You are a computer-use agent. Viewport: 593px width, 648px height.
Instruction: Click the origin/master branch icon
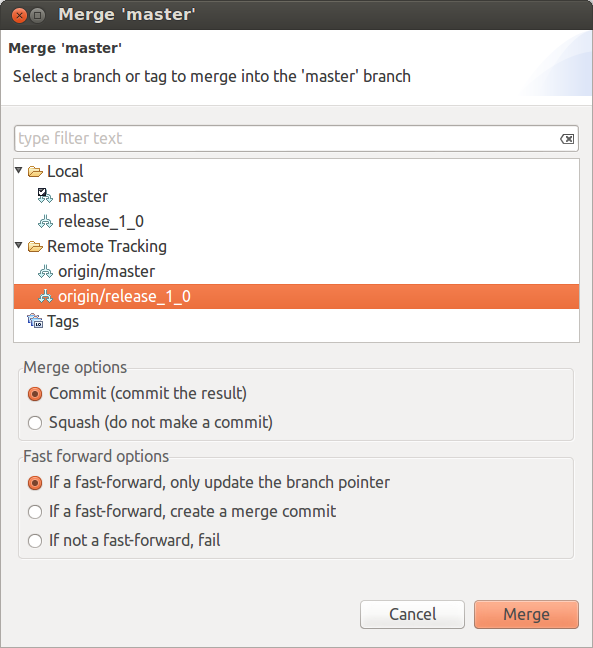tap(45, 272)
